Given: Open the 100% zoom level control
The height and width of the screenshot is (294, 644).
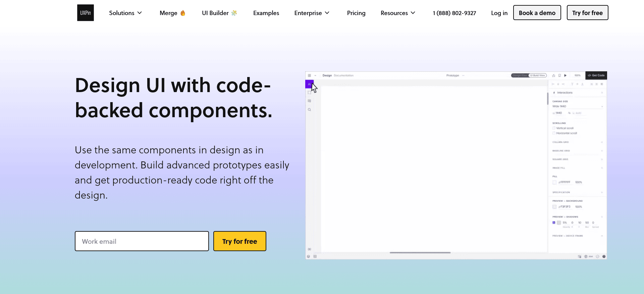Looking at the screenshot, I should pyautogui.click(x=578, y=75).
